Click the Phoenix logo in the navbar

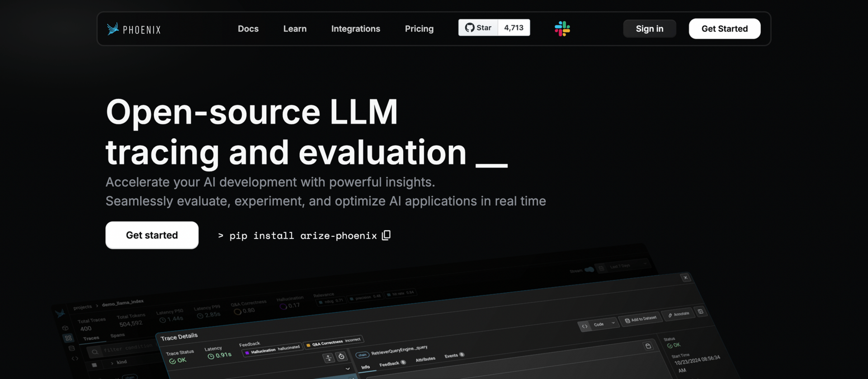pyautogui.click(x=134, y=29)
